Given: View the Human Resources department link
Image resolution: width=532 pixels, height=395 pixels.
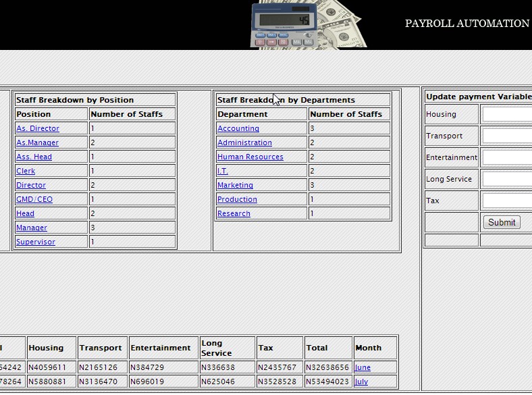Looking at the screenshot, I should (x=250, y=157).
